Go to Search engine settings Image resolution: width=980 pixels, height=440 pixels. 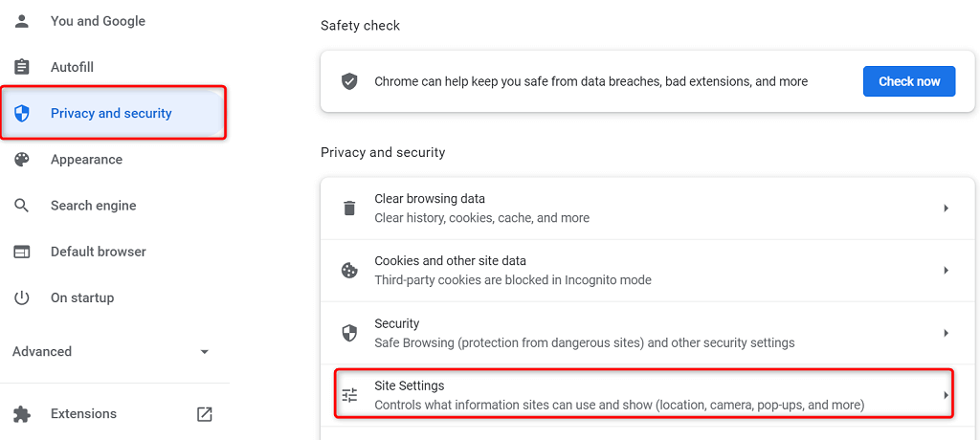93,206
